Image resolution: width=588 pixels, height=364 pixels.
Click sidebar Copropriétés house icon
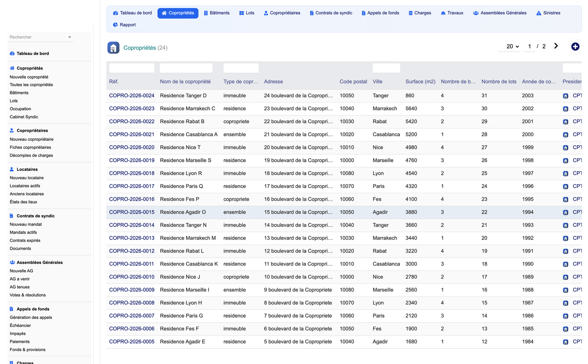click(x=12, y=68)
